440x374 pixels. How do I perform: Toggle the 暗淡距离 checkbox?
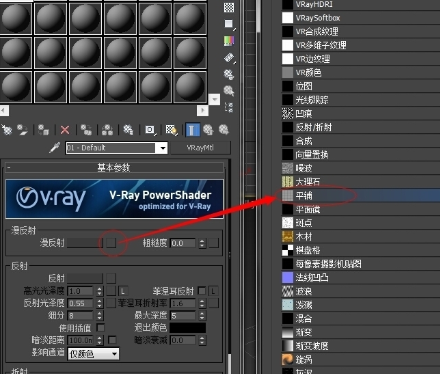point(112,340)
